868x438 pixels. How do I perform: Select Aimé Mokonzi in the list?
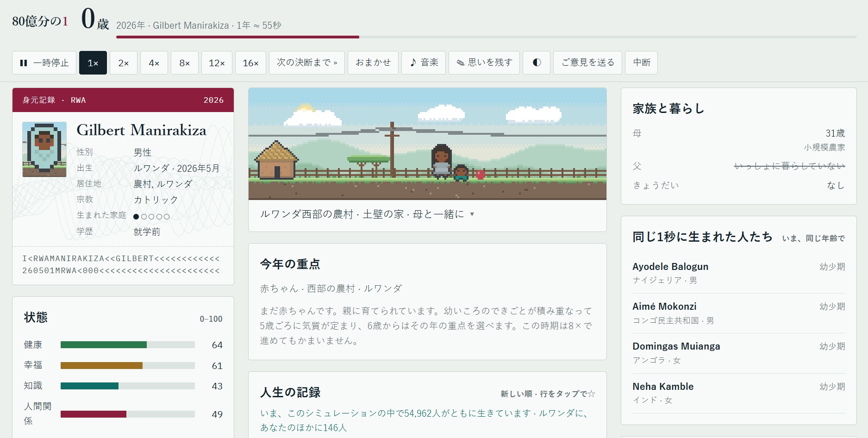pos(739,313)
